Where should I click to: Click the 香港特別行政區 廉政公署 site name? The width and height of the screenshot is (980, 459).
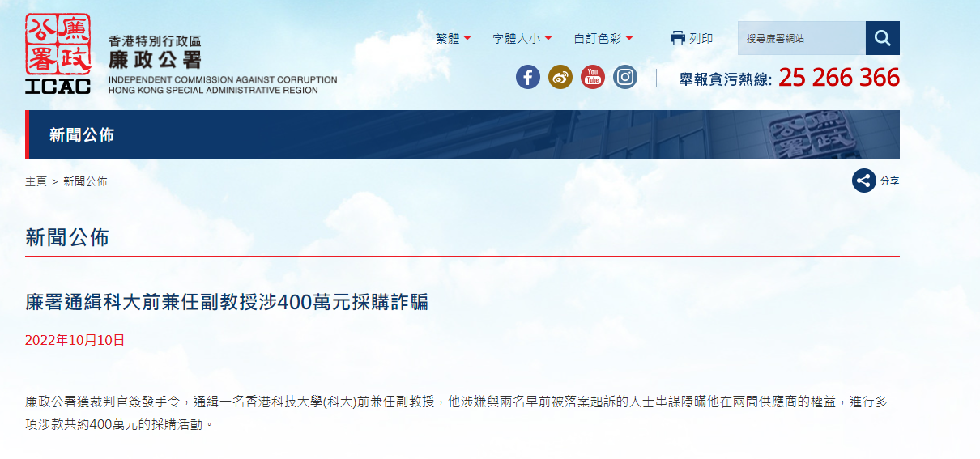point(155,51)
